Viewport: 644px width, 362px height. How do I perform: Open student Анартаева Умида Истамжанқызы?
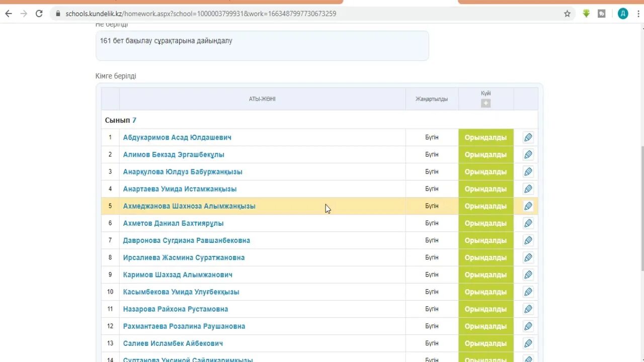(180, 189)
